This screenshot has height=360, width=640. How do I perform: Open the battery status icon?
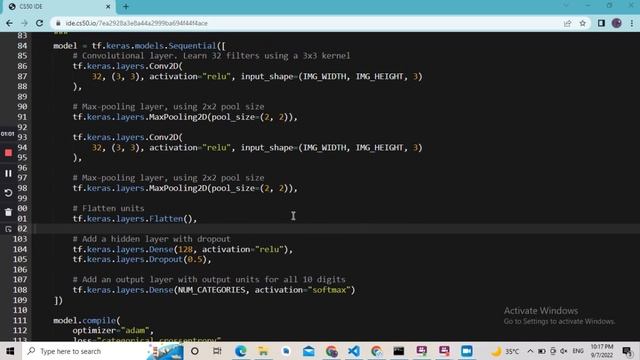tap(542, 351)
